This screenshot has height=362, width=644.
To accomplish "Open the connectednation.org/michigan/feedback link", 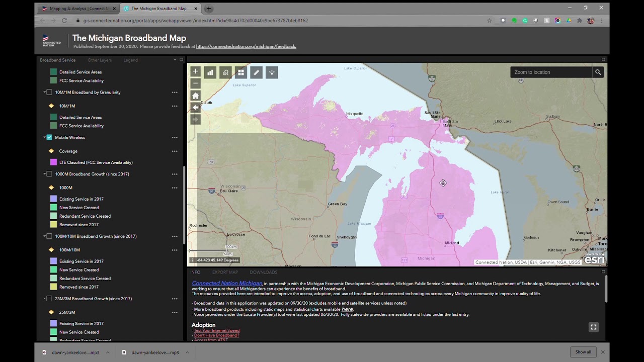I will (246, 46).
